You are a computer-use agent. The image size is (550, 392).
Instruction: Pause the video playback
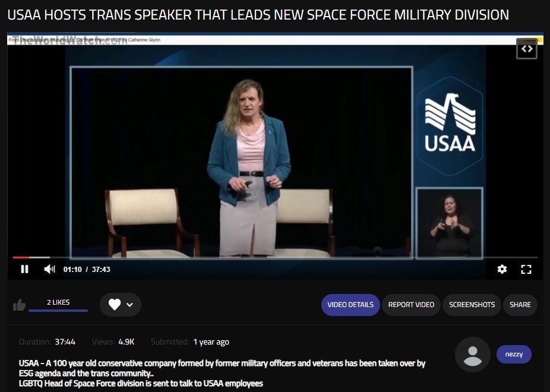point(24,269)
